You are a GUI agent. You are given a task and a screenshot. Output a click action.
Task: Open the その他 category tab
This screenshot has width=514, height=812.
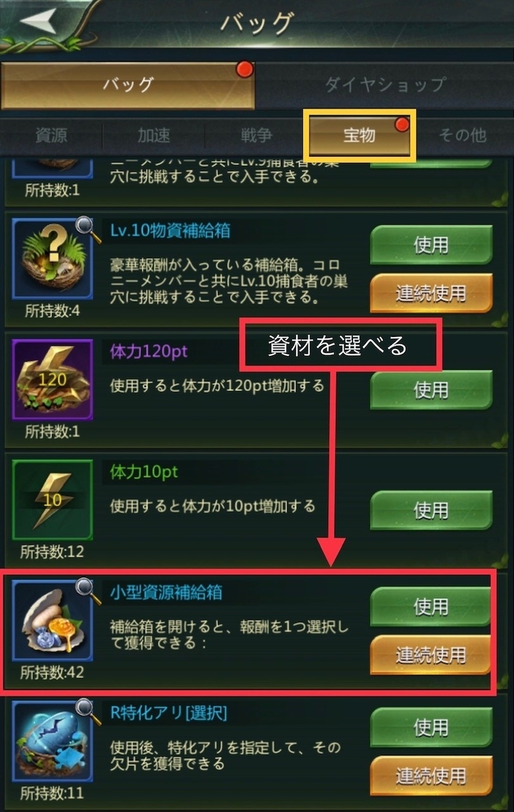tap(463, 135)
